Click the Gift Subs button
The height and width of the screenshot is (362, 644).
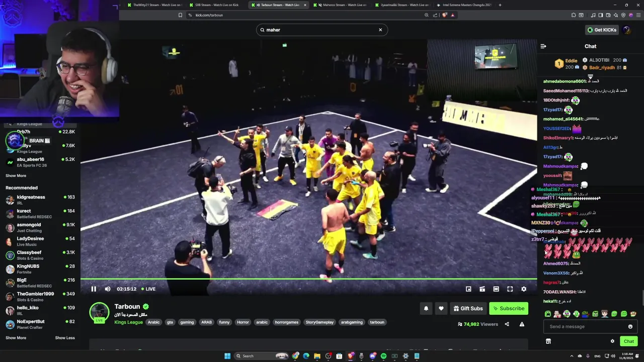coord(468,308)
